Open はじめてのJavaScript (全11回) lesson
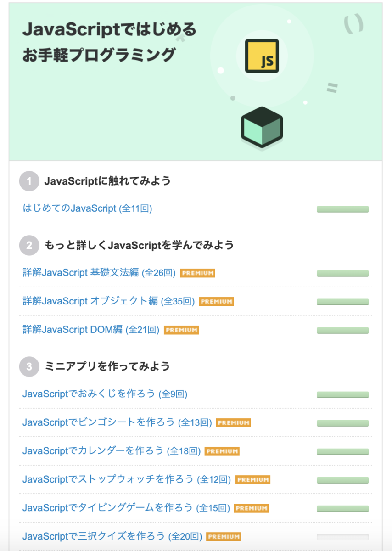 point(87,208)
